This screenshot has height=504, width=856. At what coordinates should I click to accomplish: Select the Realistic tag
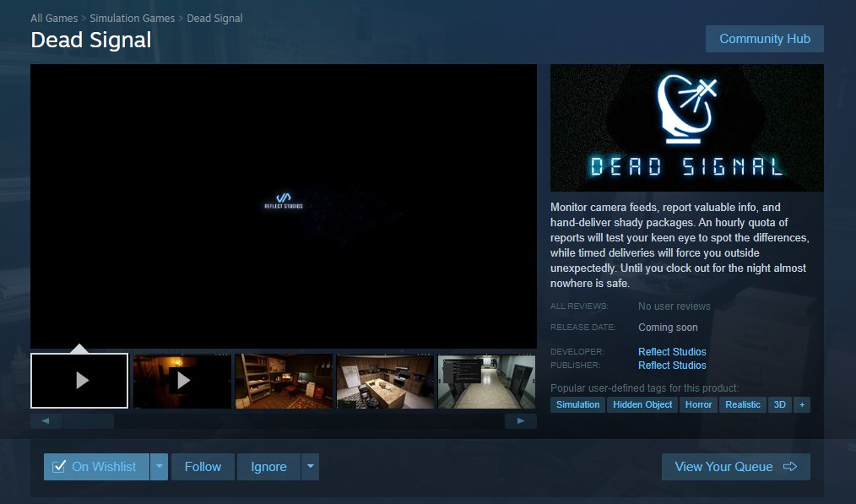[742, 404]
